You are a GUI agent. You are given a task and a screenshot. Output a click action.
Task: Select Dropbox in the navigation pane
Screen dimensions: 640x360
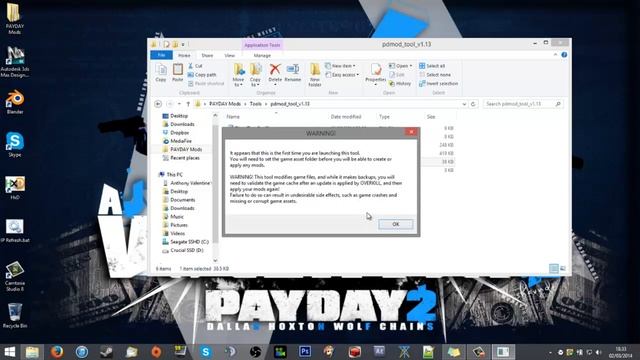click(x=180, y=133)
